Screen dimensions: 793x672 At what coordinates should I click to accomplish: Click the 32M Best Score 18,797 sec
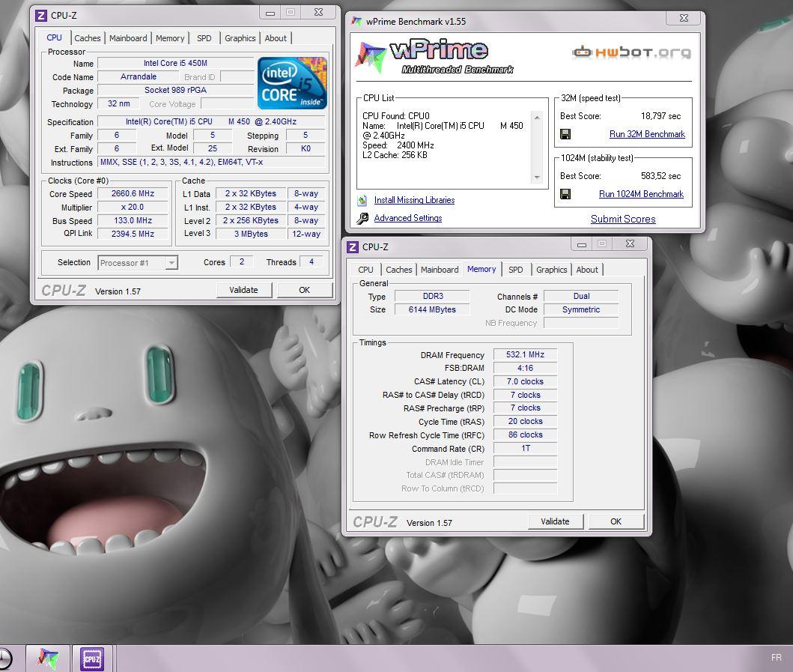[660, 116]
